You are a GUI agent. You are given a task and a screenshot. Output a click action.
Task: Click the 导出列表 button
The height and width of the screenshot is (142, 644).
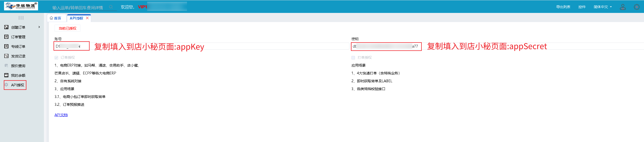[x=563, y=7]
